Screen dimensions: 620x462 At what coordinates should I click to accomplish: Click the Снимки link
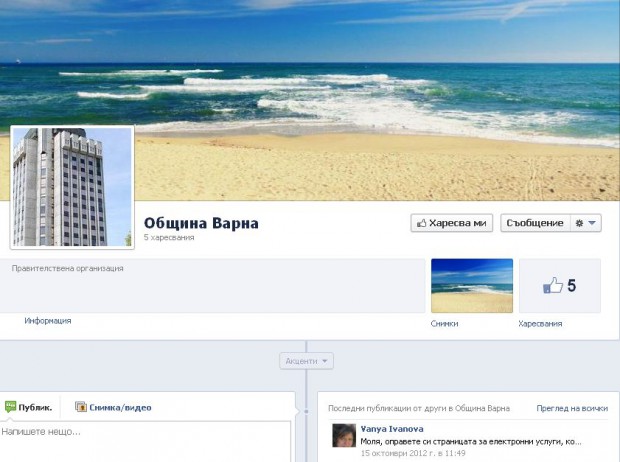click(444, 324)
